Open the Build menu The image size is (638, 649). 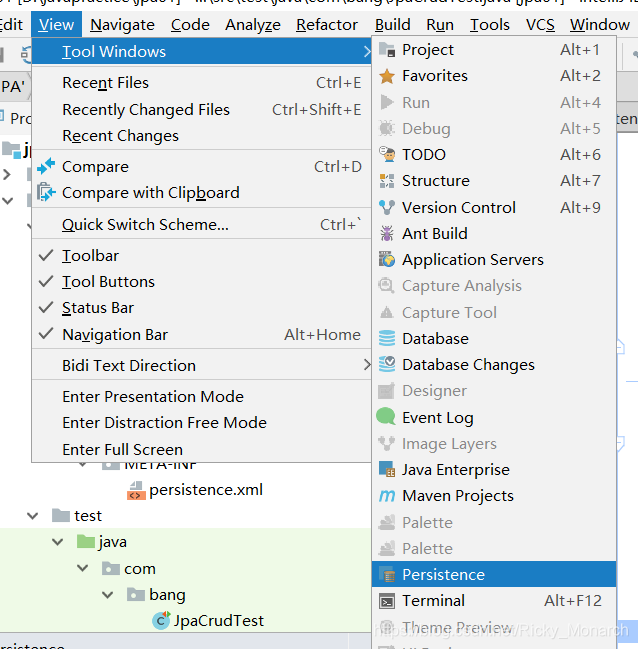(392, 25)
